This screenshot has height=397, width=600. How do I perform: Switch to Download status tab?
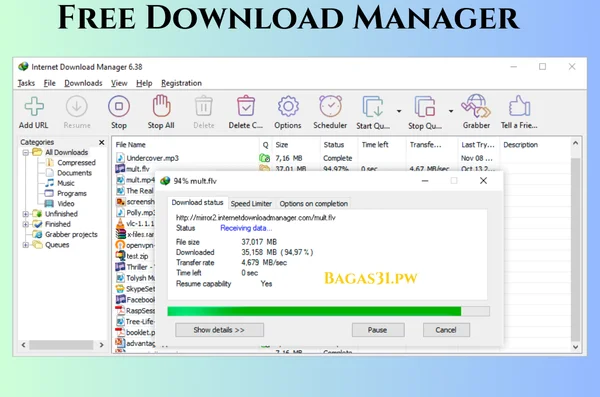click(197, 203)
